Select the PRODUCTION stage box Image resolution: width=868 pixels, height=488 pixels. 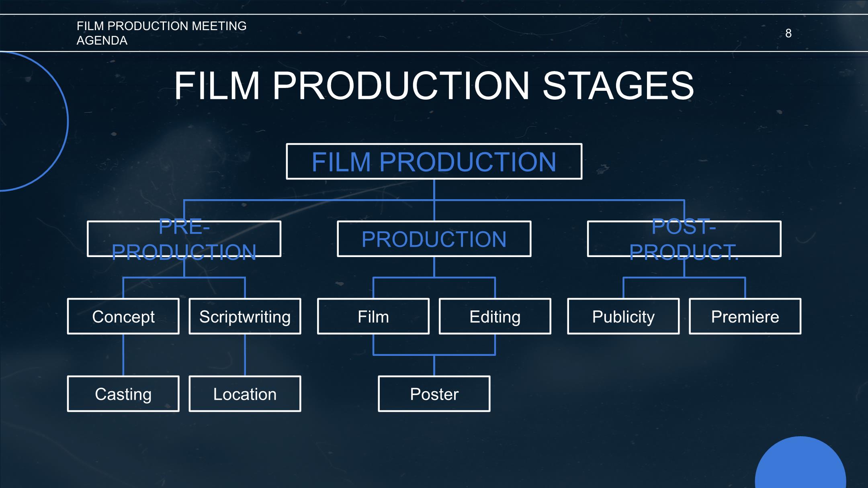[x=434, y=239]
